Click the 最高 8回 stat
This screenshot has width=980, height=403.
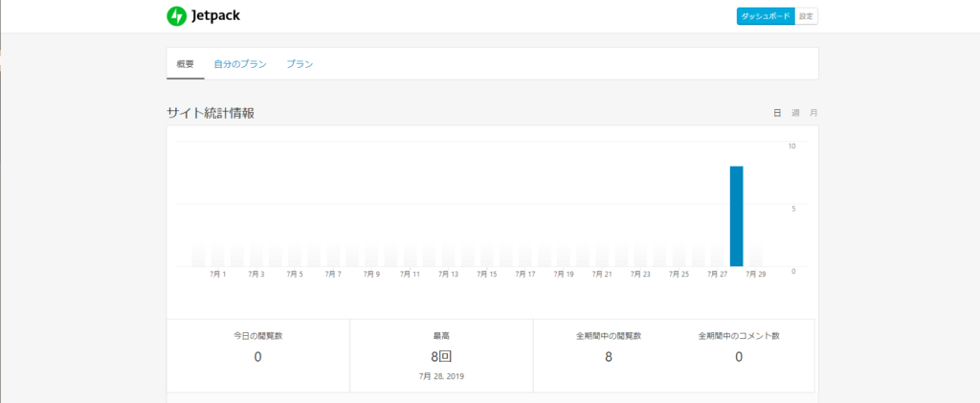pos(440,357)
